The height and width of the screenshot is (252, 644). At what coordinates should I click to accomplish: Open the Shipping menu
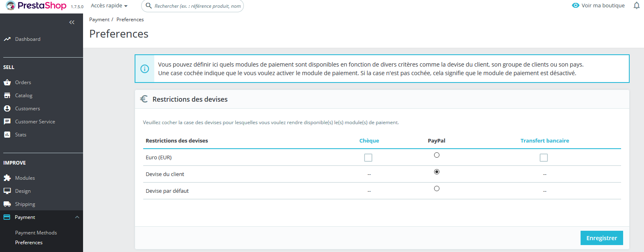coord(25,204)
